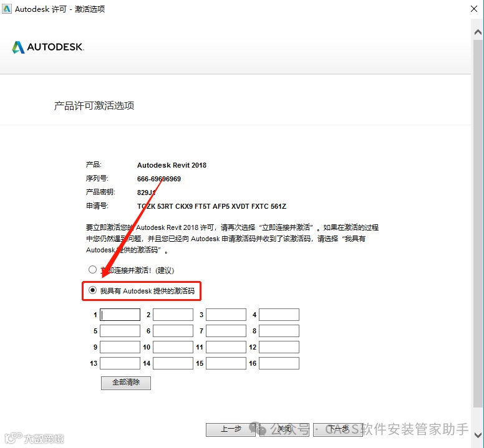Image resolution: width=484 pixels, height=448 pixels.
Task: Click activation code field 1
Action: (120, 315)
